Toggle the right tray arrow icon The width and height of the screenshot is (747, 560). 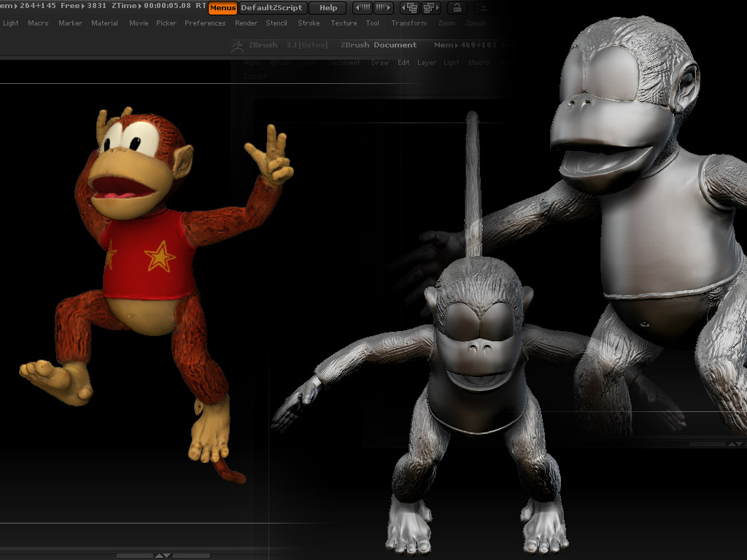[384, 7]
